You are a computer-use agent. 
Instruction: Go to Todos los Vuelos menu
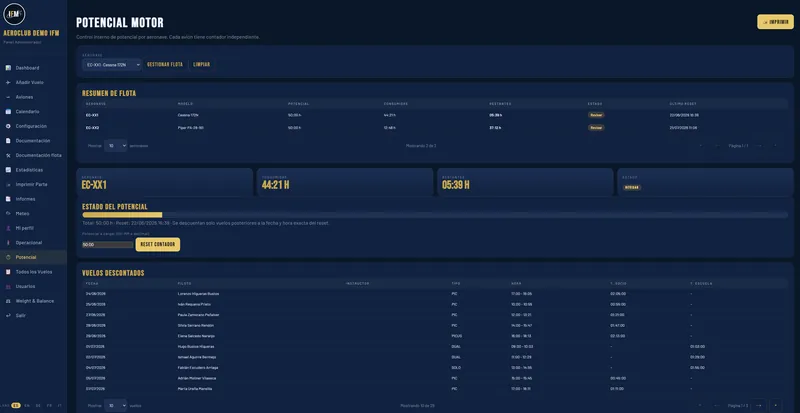coord(33,272)
